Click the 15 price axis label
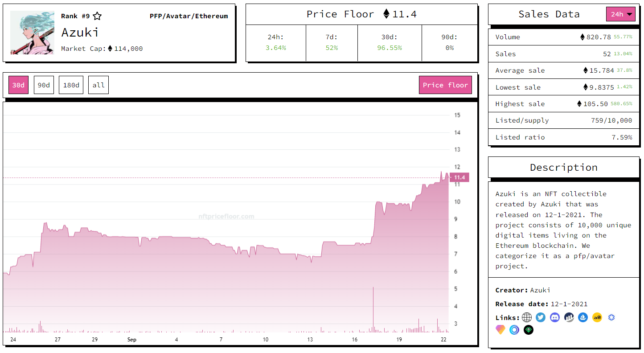This screenshot has height=353, width=644. pyautogui.click(x=457, y=115)
